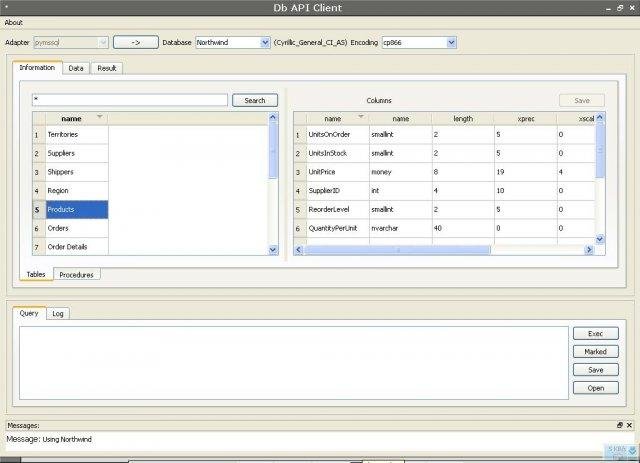Click the tables list scroll up arrow

coord(273,117)
